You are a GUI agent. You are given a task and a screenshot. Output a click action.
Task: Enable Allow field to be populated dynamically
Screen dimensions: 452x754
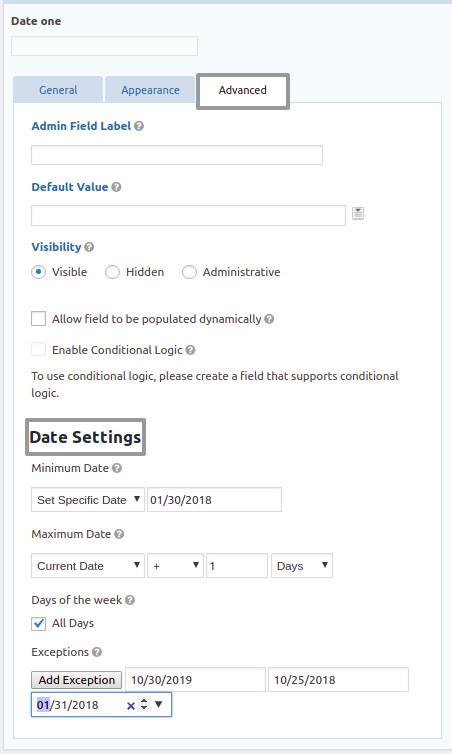[x=38, y=319]
